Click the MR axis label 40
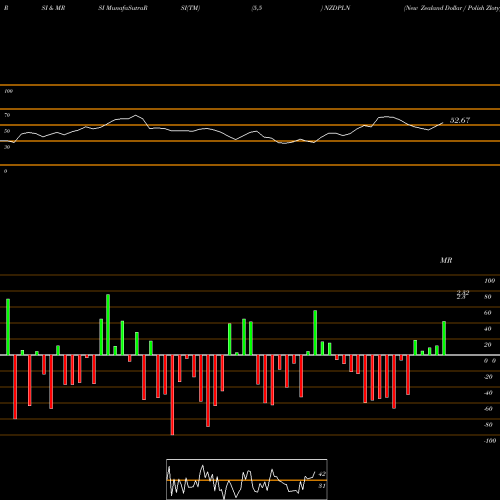Viewport: 500px width, 500px height. [488, 329]
